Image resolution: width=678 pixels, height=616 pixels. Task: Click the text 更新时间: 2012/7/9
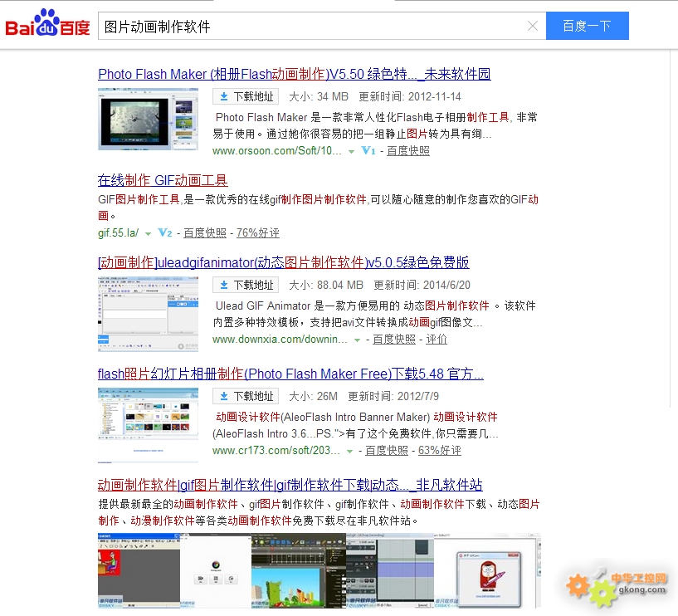point(393,396)
